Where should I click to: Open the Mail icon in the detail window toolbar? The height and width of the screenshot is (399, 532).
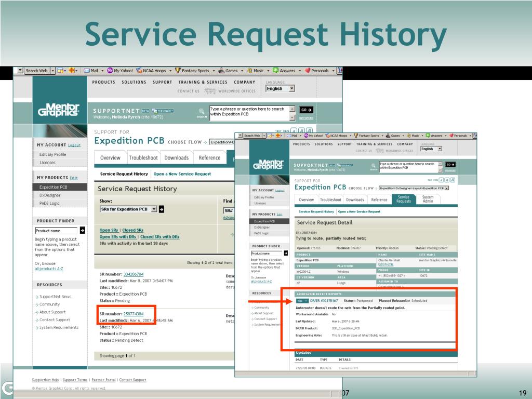(289, 136)
